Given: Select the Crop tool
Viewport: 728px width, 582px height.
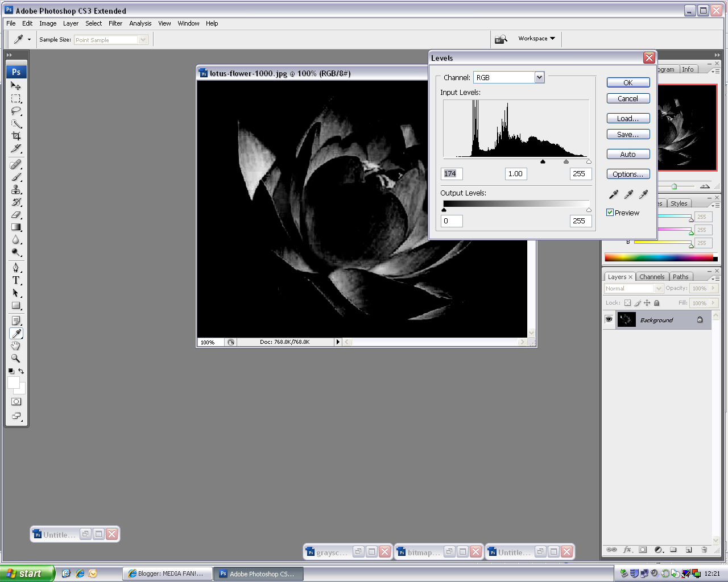Looking at the screenshot, I should 16,136.
